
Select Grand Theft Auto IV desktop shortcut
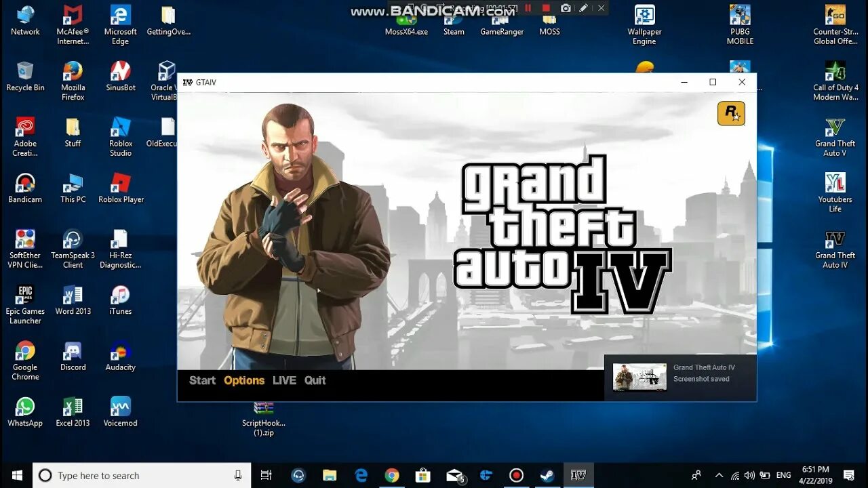point(835,249)
